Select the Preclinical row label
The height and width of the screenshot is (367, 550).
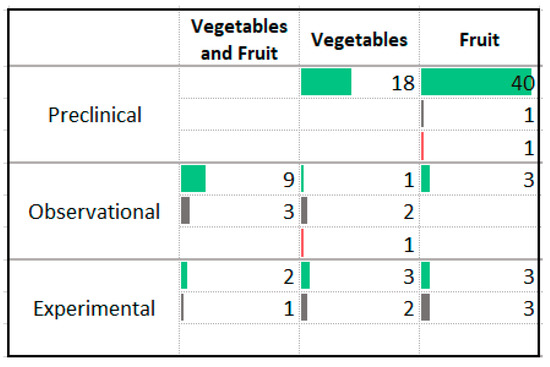point(95,115)
